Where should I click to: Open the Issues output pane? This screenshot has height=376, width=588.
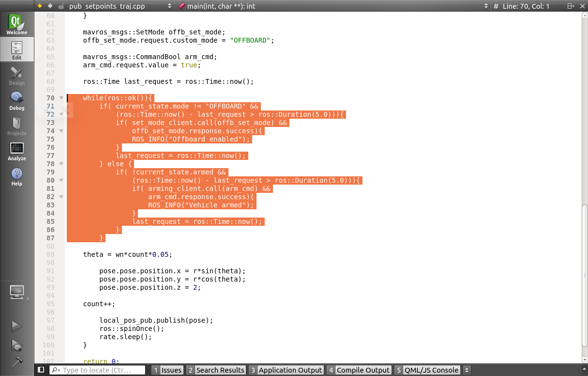click(x=167, y=370)
